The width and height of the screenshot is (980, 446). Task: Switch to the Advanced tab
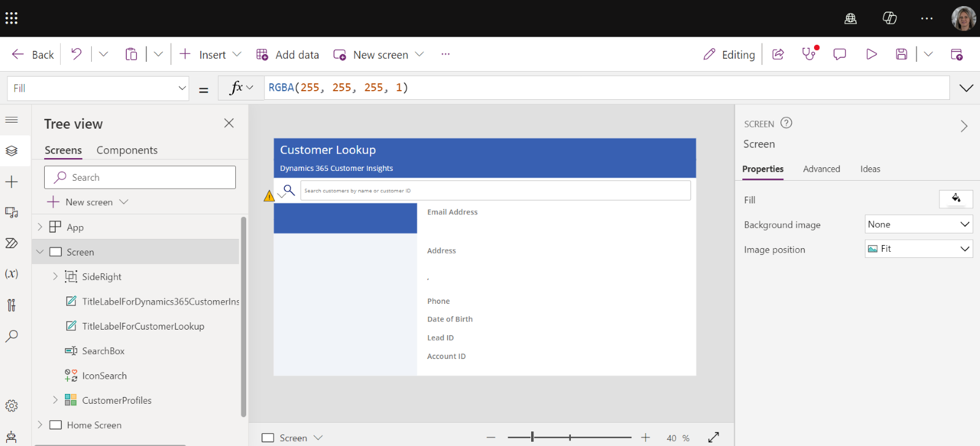point(821,169)
